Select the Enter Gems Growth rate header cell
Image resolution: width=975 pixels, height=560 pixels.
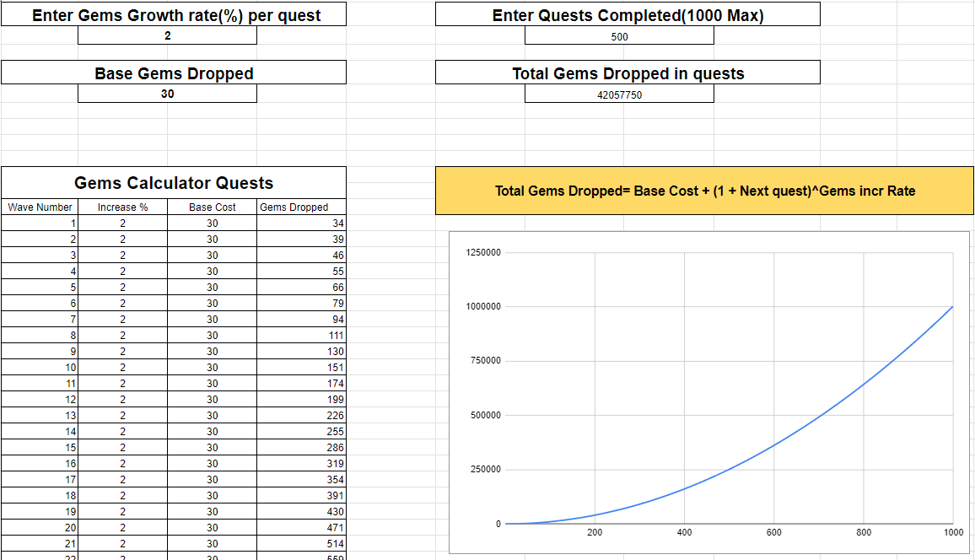coord(173,14)
